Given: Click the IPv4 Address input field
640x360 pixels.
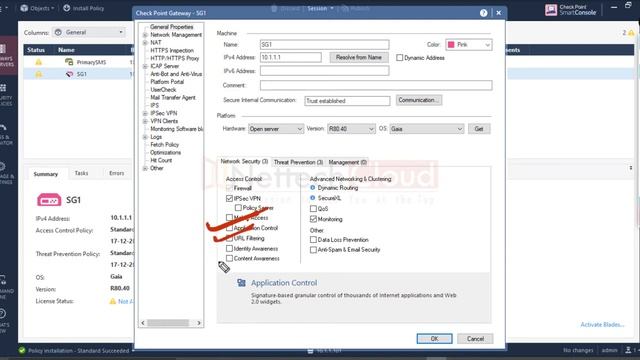Looking at the screenshot, I should (x=291, y=58).
